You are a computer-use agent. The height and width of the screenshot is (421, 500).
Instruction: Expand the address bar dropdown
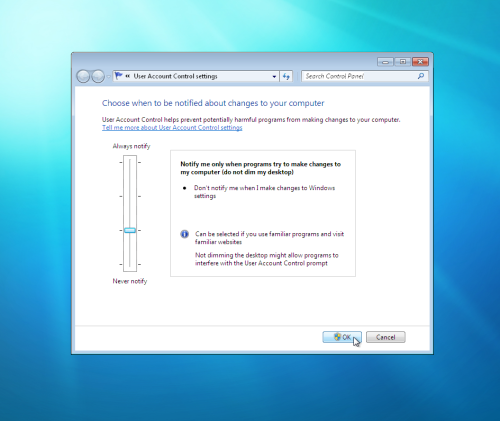click(x=274, y=76)
